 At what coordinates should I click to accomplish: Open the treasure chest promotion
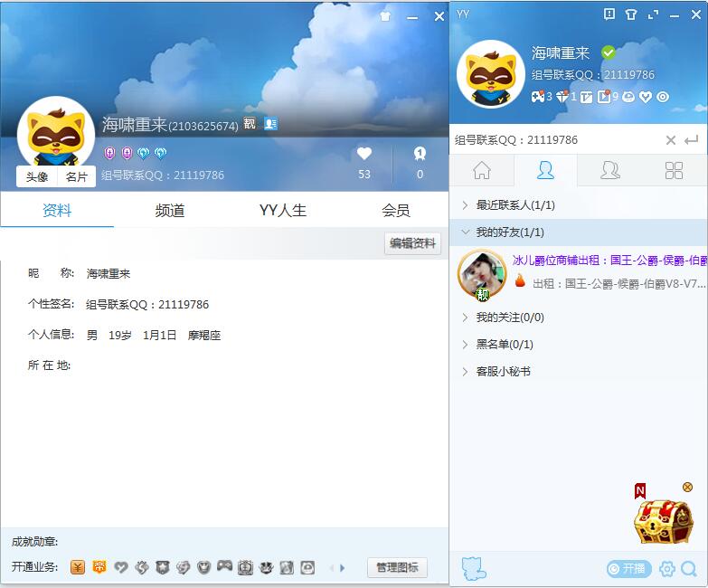663,522
